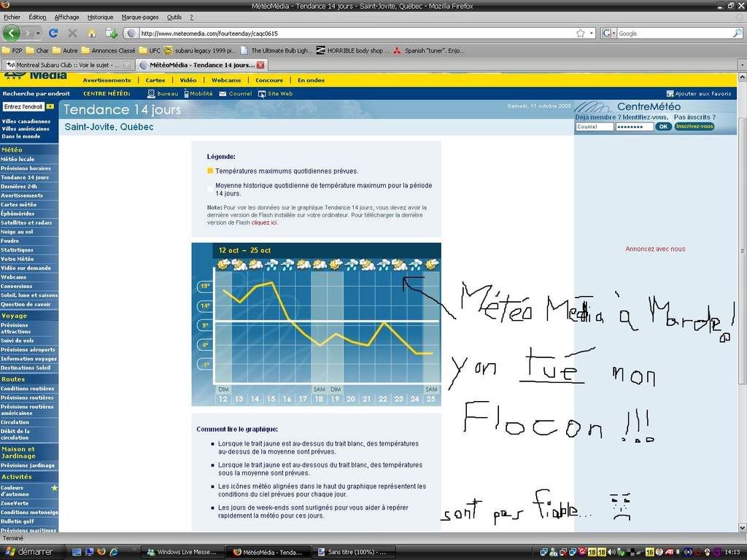Open subaru legacy 1999 bookmark
747x560 pixels.
(200, 50)
